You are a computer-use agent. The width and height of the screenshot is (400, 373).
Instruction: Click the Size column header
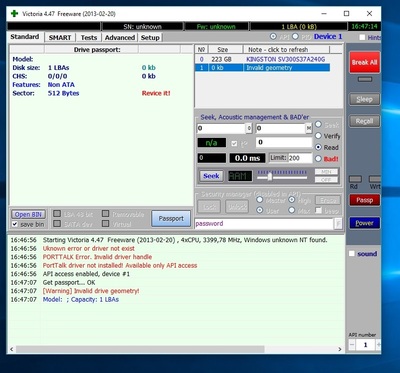[223, 50]
